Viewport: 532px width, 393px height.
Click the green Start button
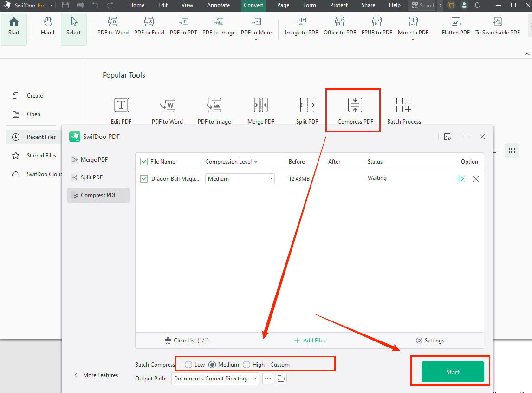pyautogui.click(x=453, y=372)
